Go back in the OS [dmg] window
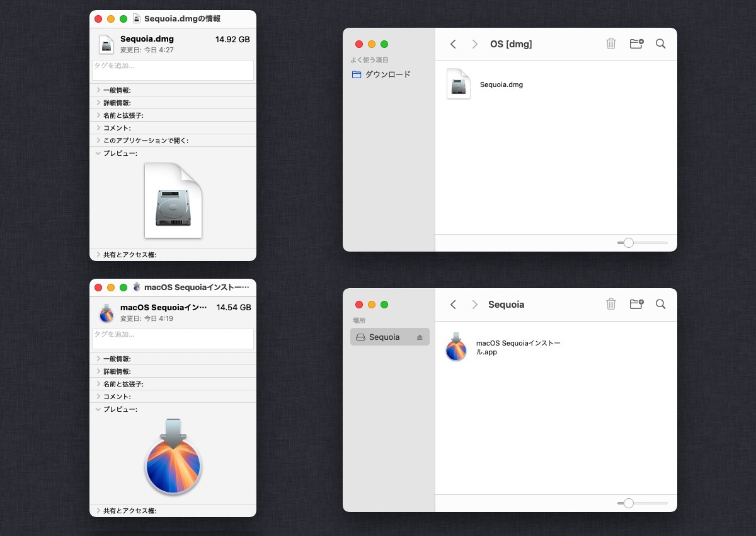 (x=453, y=44)
